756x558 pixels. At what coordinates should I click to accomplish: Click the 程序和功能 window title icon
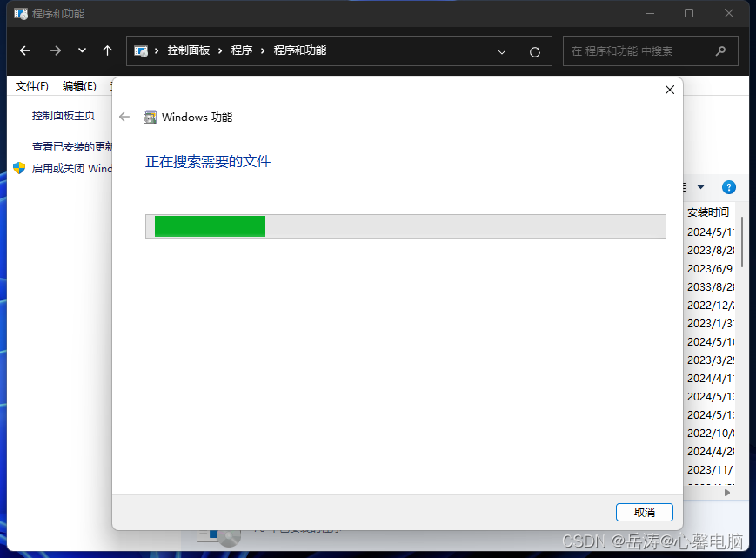[x=21, y=14]
